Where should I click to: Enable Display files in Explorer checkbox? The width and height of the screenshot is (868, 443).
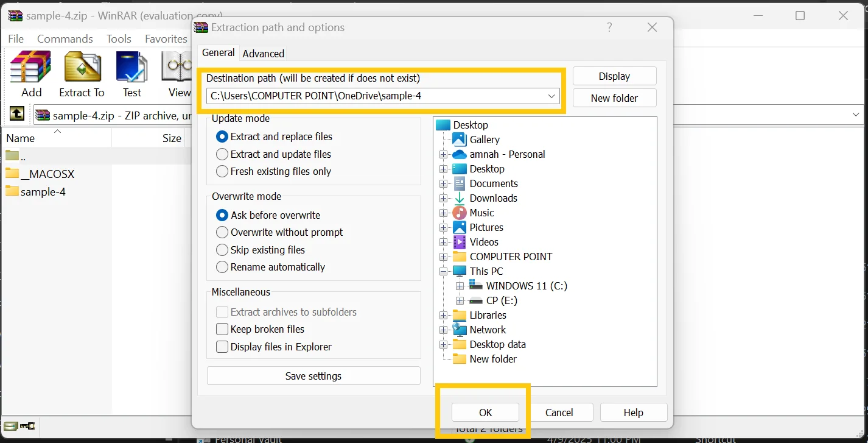pyautogui.click(x=222, y=347)
